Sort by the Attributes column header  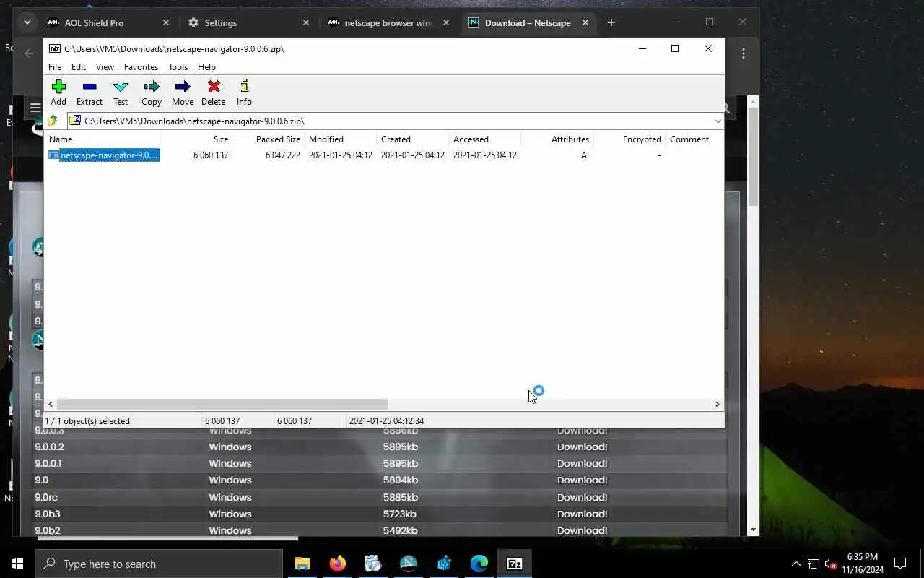click(x=557, y=139)
